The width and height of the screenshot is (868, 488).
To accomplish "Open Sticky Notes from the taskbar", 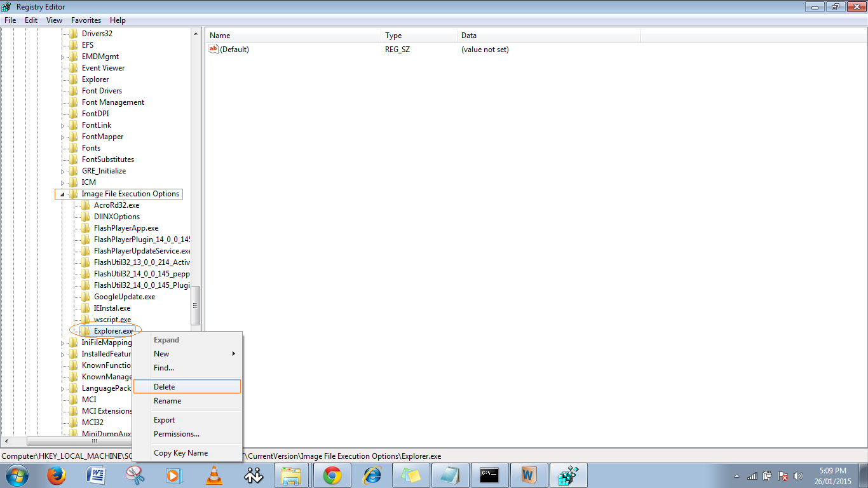I will (410, 475).
